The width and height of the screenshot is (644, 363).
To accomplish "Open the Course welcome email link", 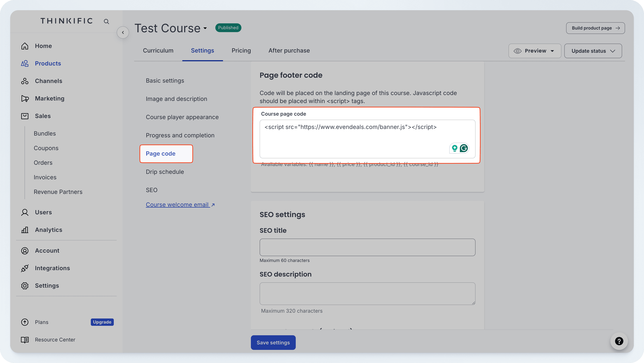I will 178,204.
